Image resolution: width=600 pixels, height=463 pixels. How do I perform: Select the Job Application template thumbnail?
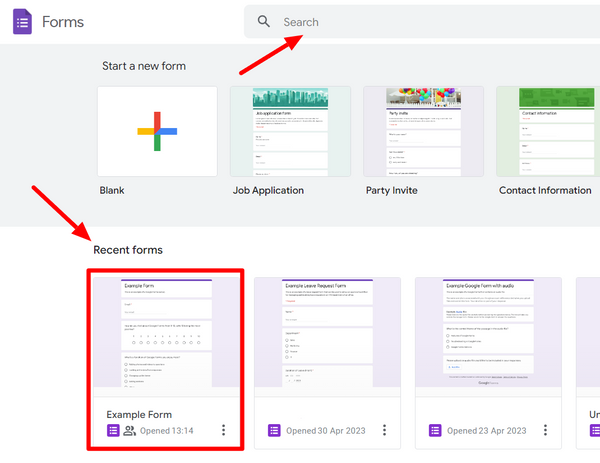pyautogui.click(x=290, y=131)
